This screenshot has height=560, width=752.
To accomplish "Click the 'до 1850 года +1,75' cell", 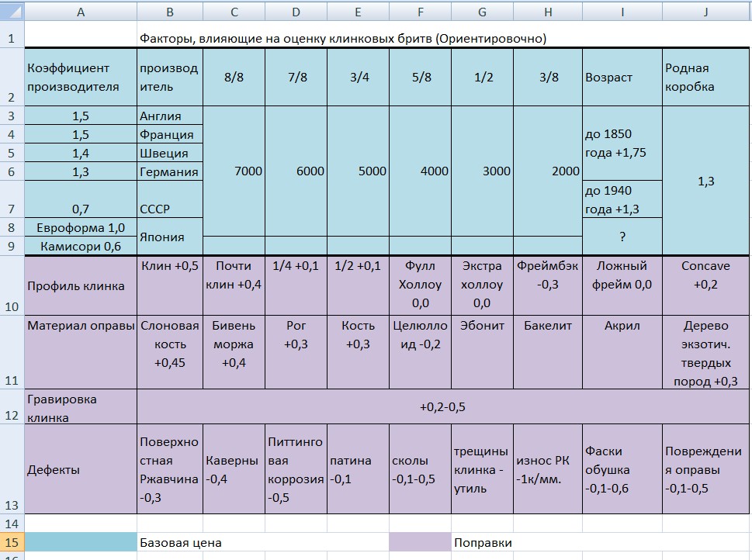I will [x=622, y=143].
